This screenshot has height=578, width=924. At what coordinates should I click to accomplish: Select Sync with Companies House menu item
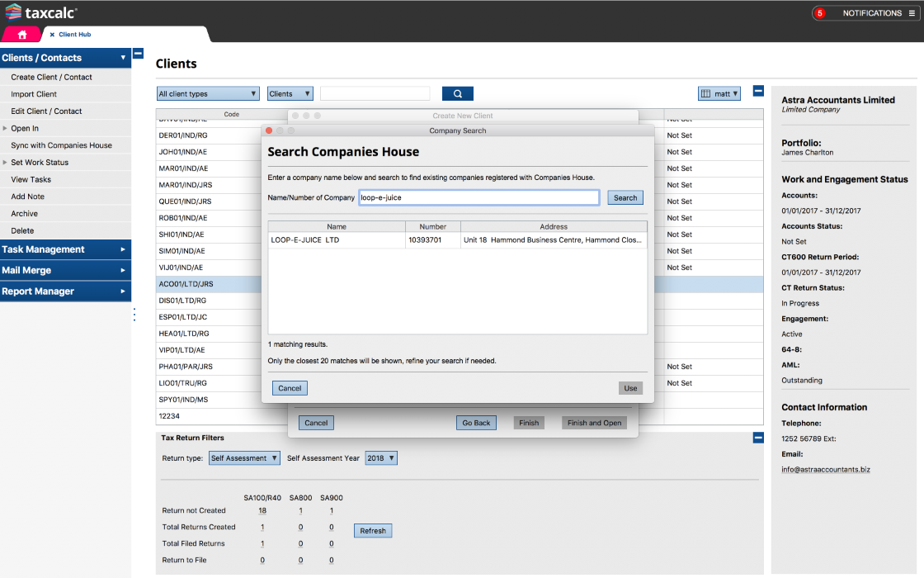tap(61, 145)
